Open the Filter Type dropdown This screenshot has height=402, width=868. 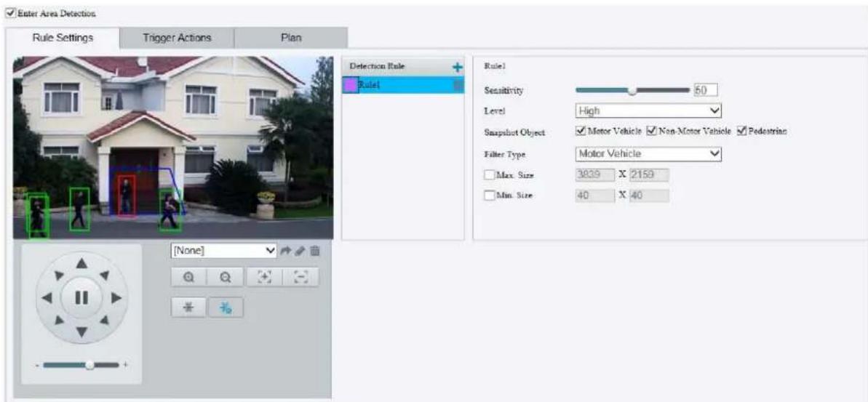coord(649,153)
